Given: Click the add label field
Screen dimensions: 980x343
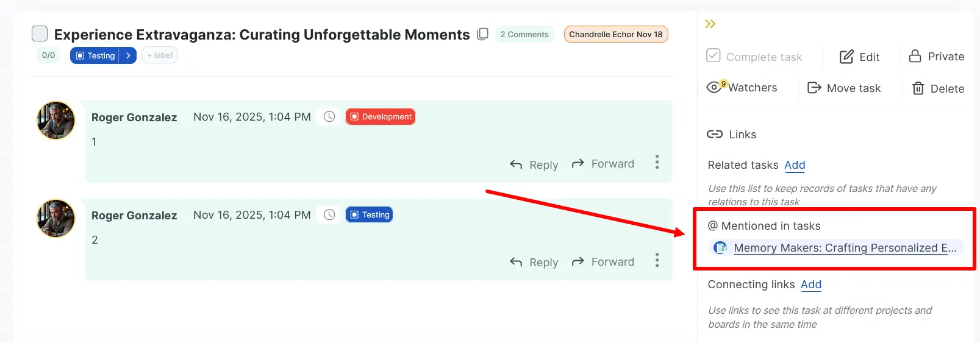Looking at the screenshot, I should coord(160,55).
